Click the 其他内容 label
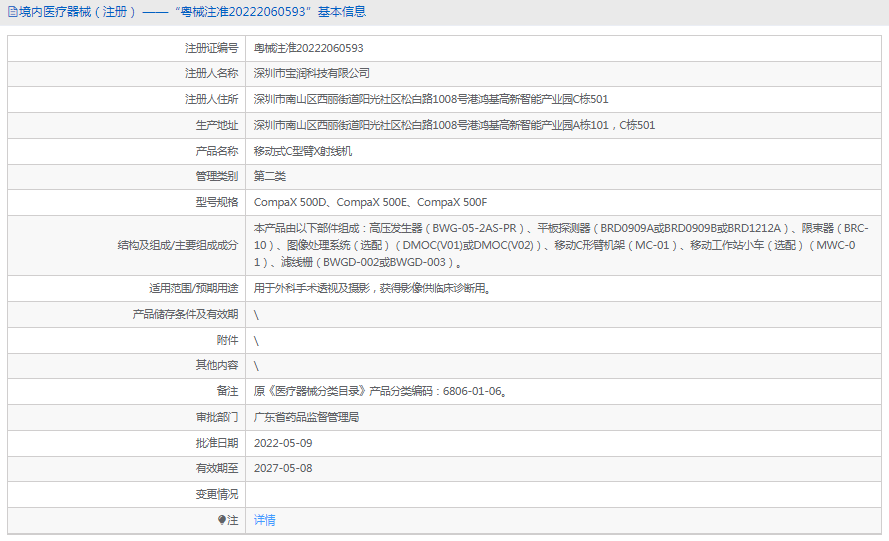The image size is (889, 541). click(x=217, y=365)
